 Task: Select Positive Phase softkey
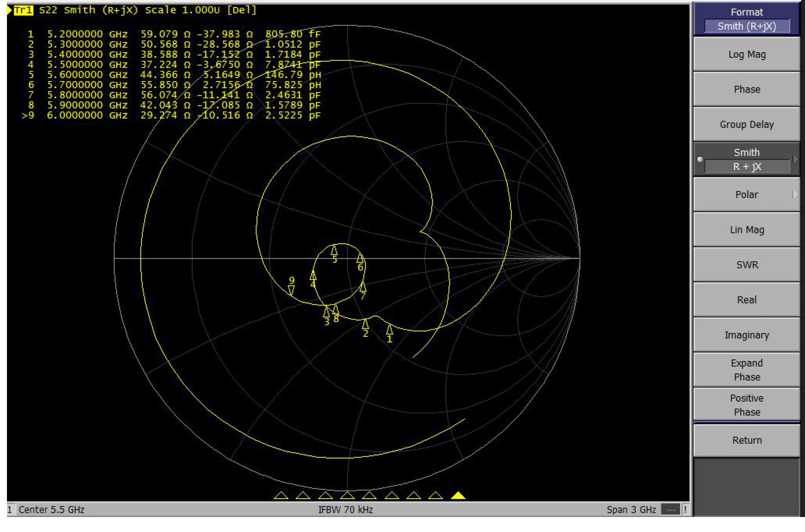pos(746,405)
